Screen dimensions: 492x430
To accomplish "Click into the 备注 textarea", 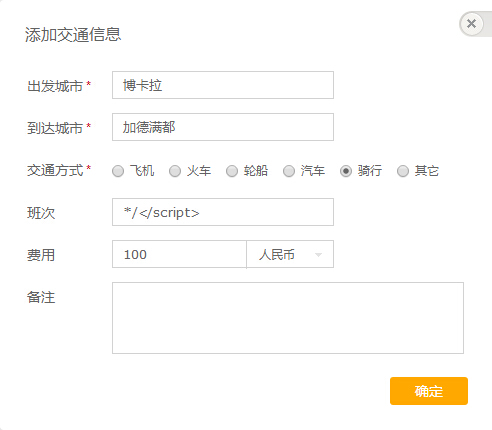I will [288, 318].
